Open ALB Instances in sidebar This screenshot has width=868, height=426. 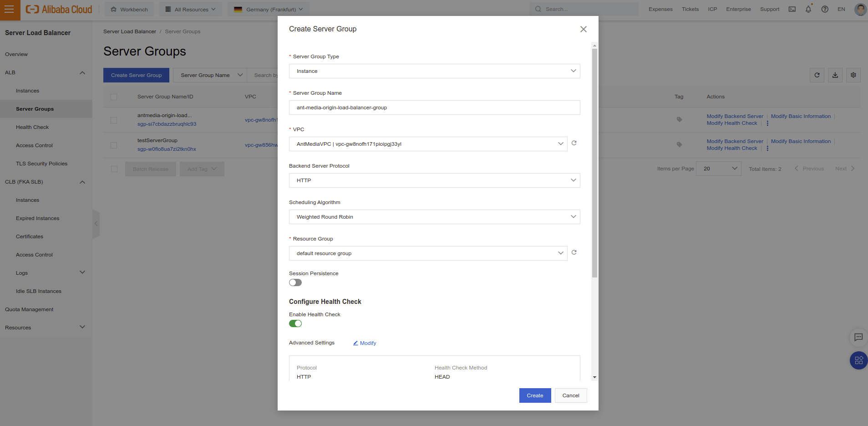point(27,91)
